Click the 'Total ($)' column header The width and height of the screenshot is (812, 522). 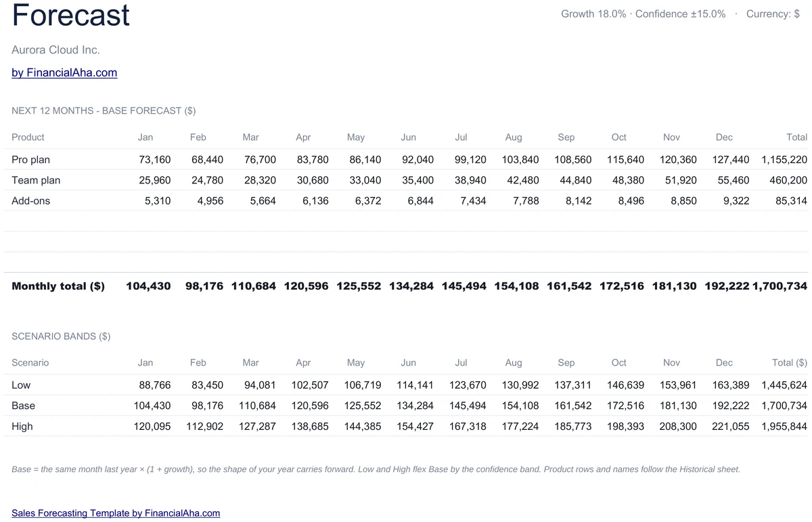pyautogui.click(x=790, y=363)
